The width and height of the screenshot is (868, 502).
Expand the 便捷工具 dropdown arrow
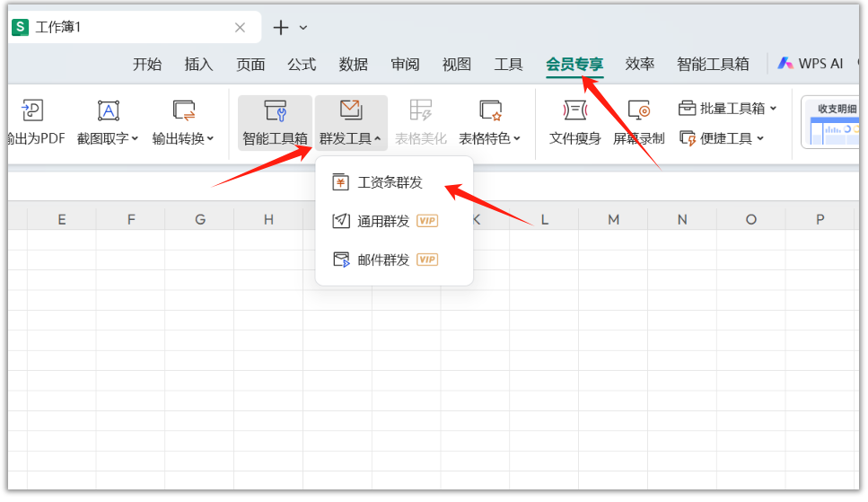pyautogui.click(x=760, y=138)
